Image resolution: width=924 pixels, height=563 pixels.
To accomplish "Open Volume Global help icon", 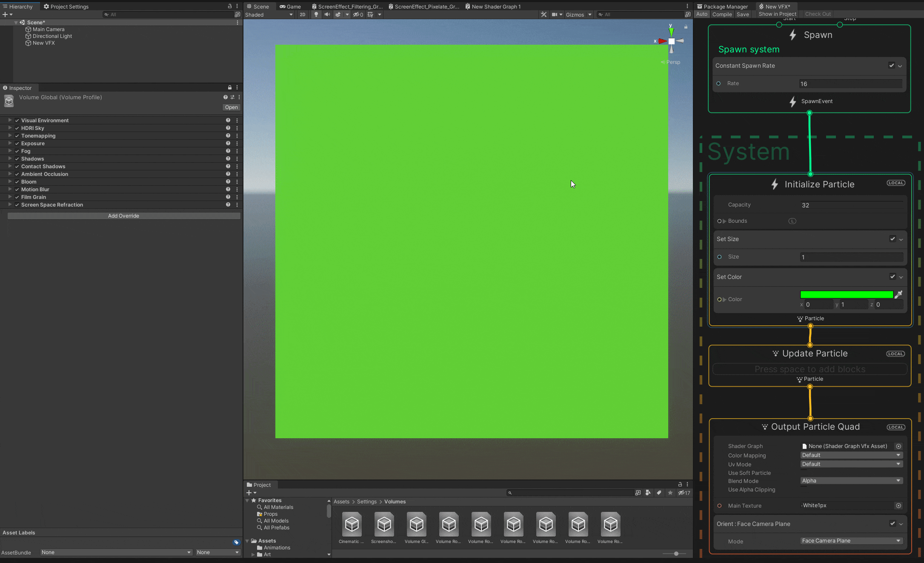I will point(226,97).
